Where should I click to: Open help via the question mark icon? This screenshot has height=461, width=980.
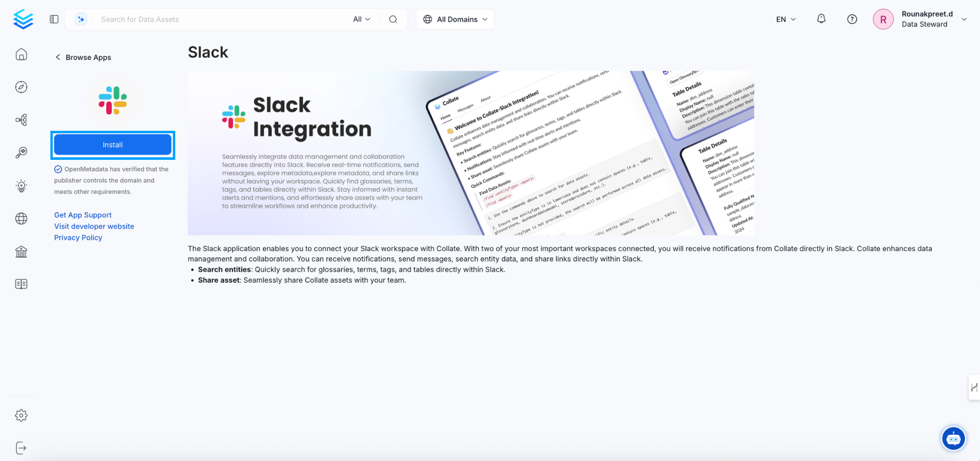(x=852, y=19)
